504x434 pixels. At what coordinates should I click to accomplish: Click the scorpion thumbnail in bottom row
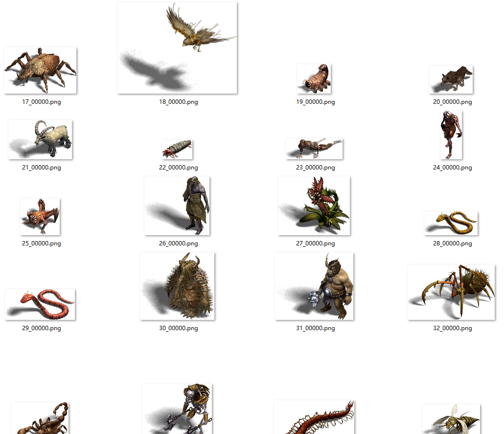[x=40, y=418]
